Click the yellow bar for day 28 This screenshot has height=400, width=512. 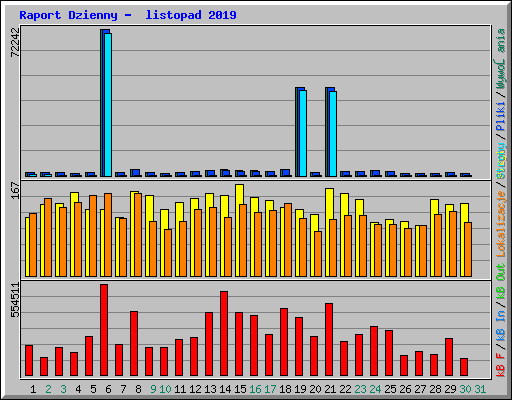pos(433,238)
